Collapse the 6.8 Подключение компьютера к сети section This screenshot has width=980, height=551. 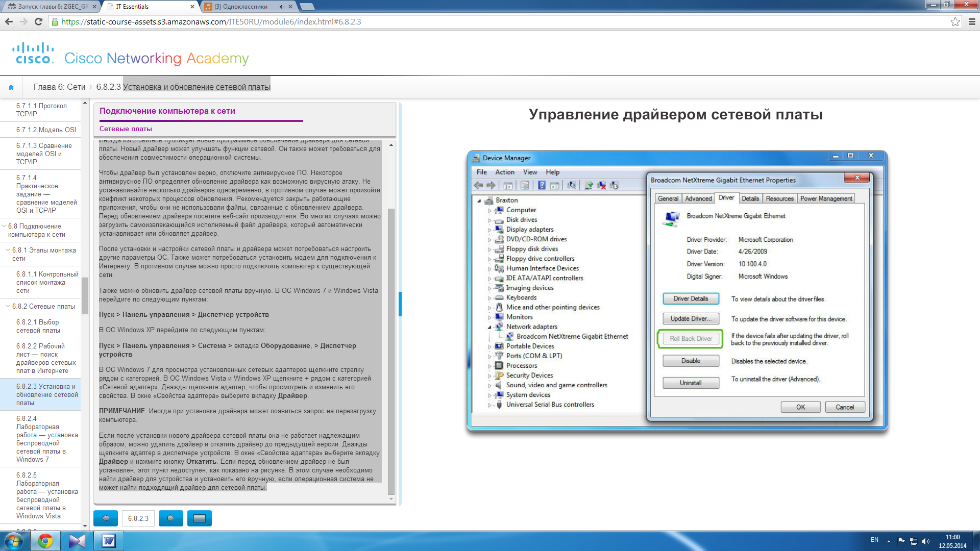(4, 226)
